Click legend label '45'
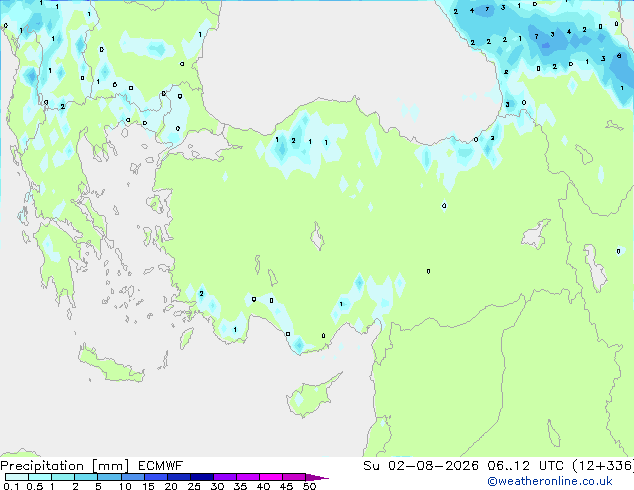This screenshot has width=634, height=490. pyautogui.click(x=286, y=486)
